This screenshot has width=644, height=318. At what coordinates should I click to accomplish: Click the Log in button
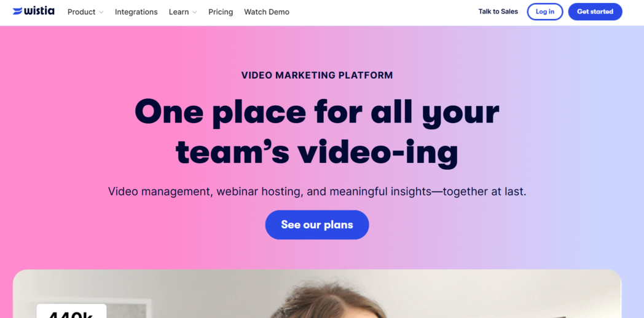point(545,12)
